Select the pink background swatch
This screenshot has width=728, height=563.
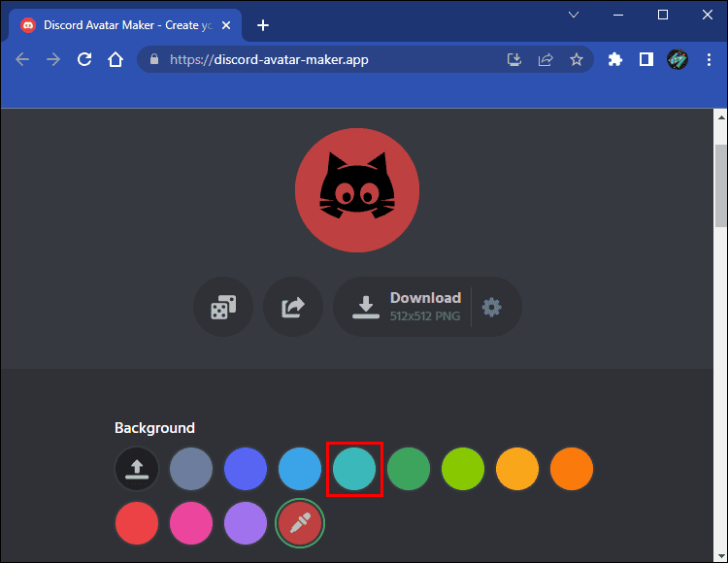[x=191, y=523]
